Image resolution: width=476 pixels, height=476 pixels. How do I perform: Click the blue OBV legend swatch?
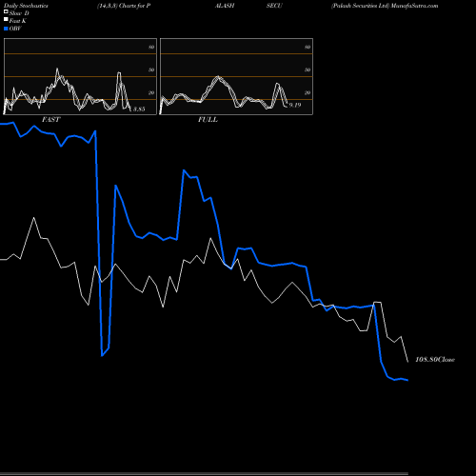[x=6, y=29]
